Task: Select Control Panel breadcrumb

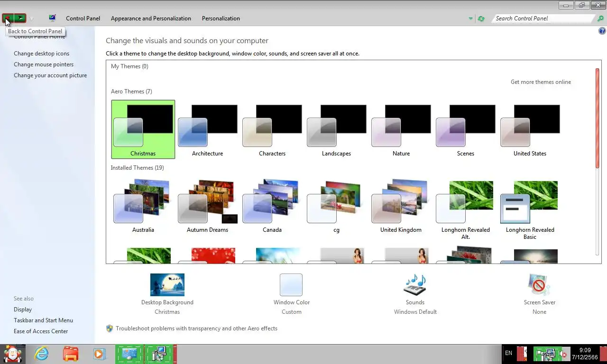Action: [x=83, y=18]
